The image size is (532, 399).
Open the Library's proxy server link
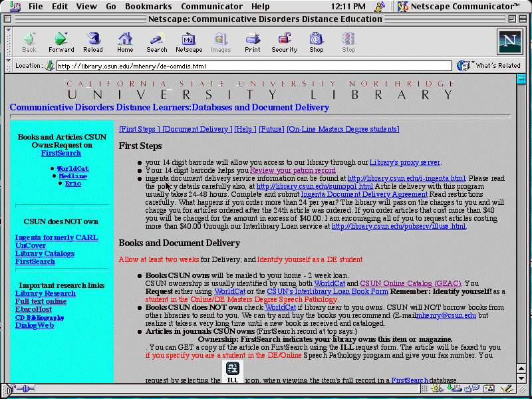(405, 162)
